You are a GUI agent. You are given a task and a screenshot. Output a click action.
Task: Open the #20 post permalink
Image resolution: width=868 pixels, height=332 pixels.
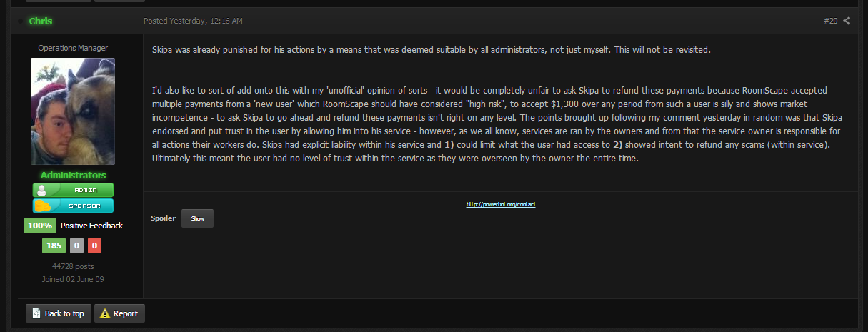(x=830, y=21)
